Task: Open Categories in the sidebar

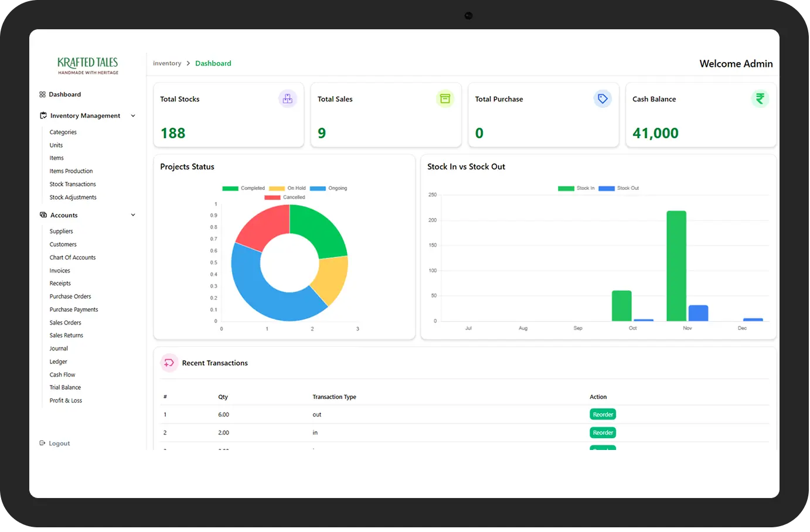Action: point(63,132)
